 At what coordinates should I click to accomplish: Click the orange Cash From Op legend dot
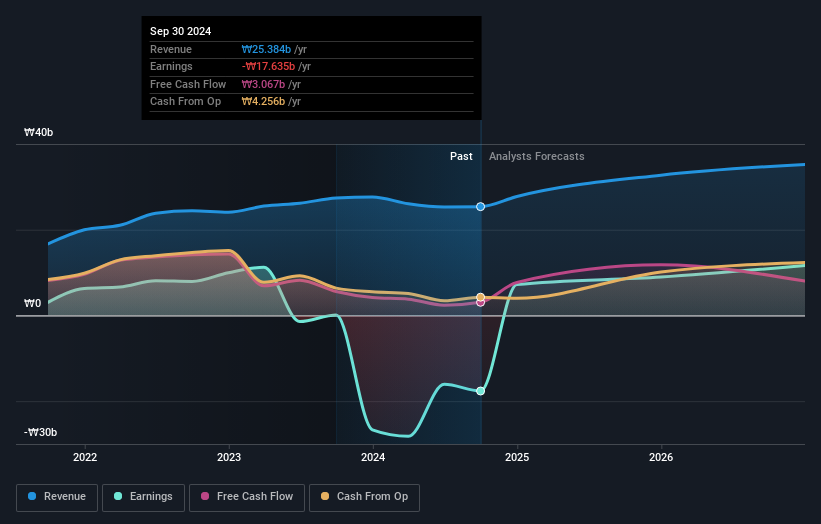(325, 496)
